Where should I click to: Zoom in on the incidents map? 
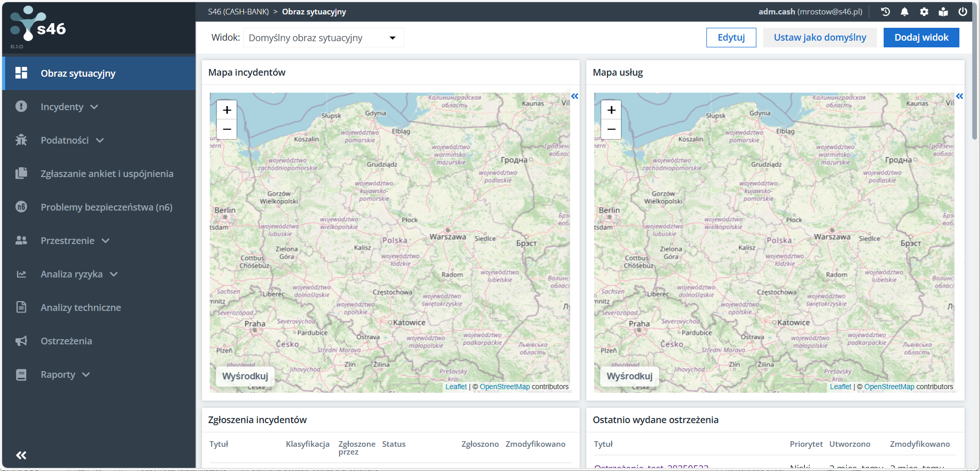227,110
